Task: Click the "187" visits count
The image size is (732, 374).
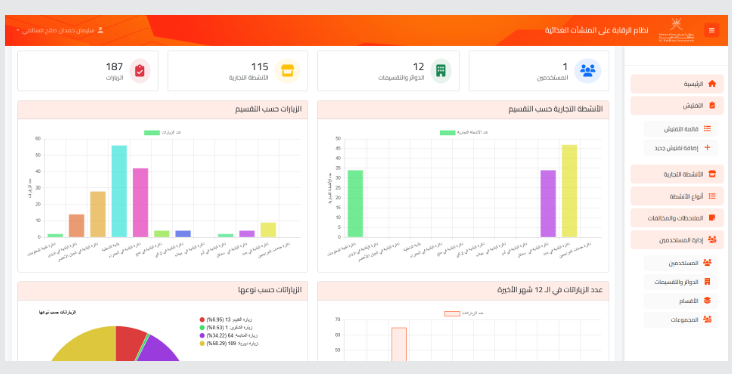Action: pos(114,67)
